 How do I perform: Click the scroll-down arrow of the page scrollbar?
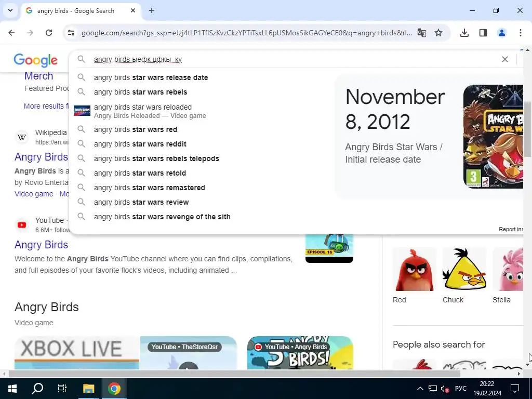pos(527,365)
